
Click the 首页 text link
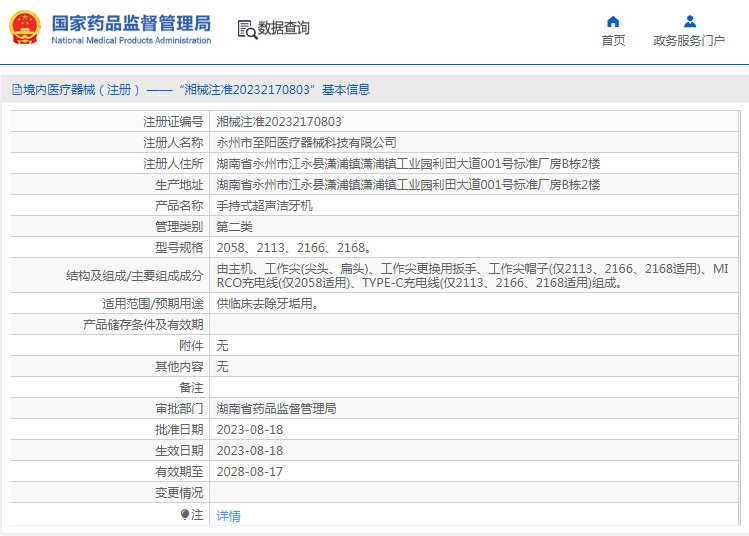coord(613,41)
